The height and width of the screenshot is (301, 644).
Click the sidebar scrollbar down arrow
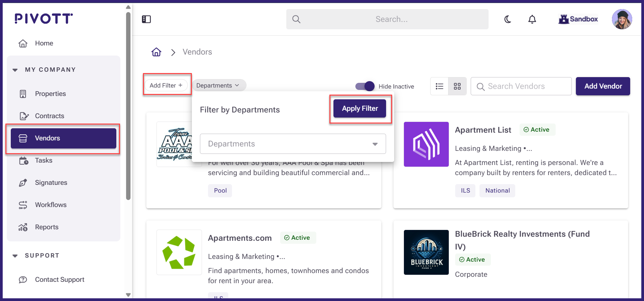pos(128,295)
